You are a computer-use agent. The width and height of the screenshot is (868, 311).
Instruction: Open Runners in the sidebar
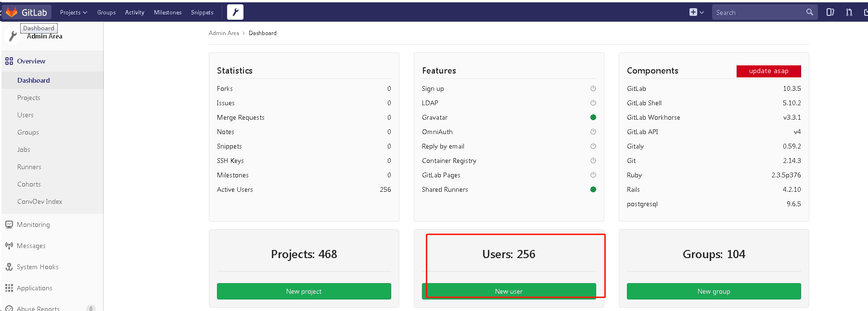pyautogui.click(x=29, y=167)
